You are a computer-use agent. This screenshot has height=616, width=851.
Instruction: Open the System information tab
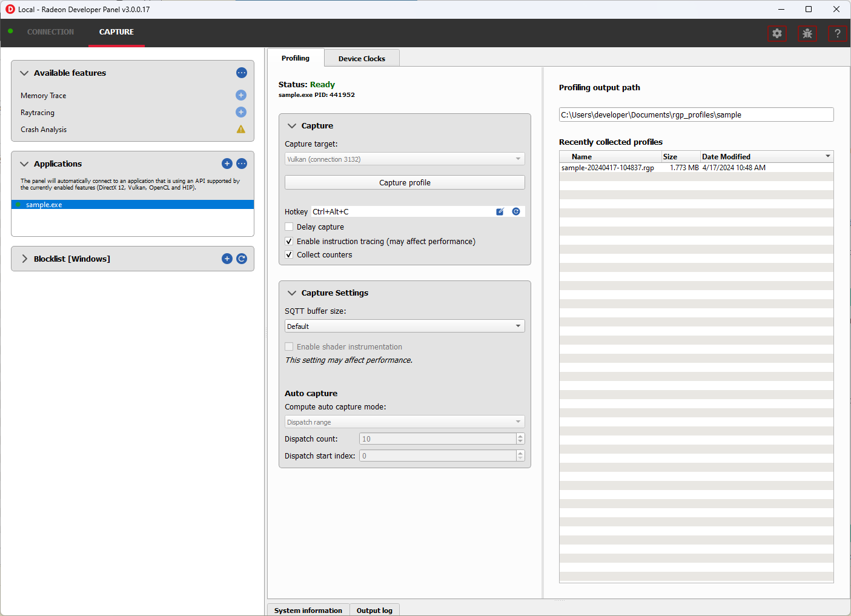(x=308, y=610)
